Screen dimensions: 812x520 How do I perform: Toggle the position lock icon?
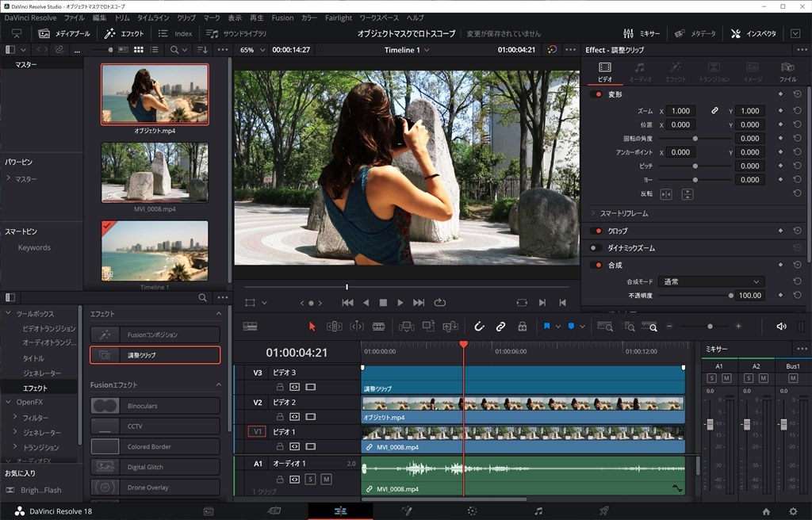(522, 327)
